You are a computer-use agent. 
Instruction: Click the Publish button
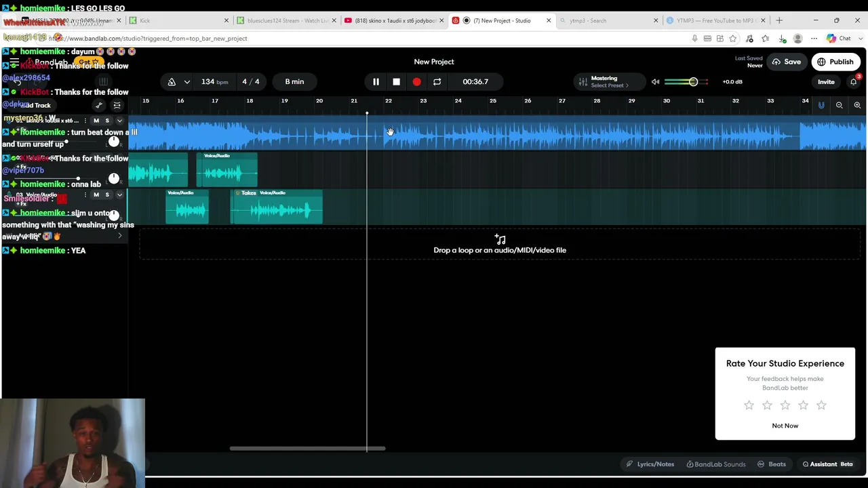[835, 62]
